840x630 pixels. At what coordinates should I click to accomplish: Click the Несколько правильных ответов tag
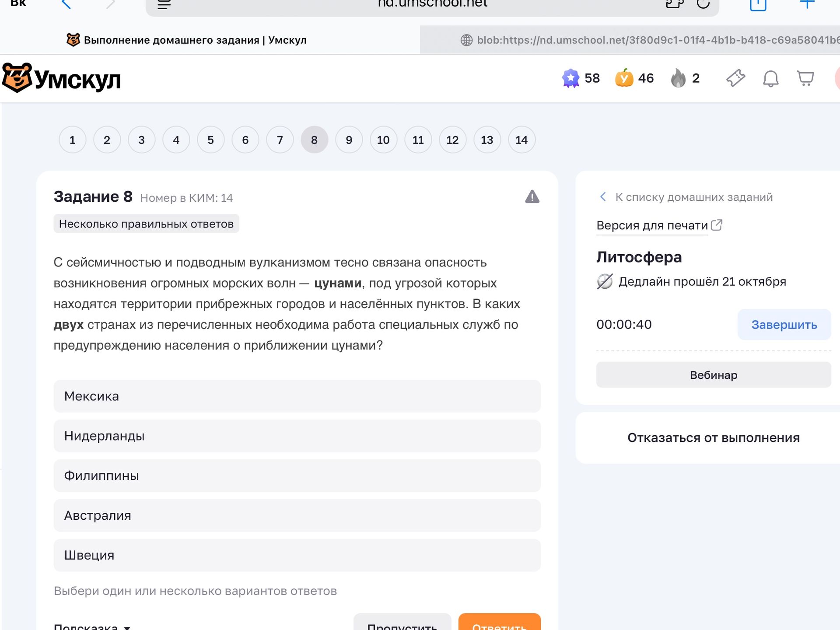click(146, 224)
